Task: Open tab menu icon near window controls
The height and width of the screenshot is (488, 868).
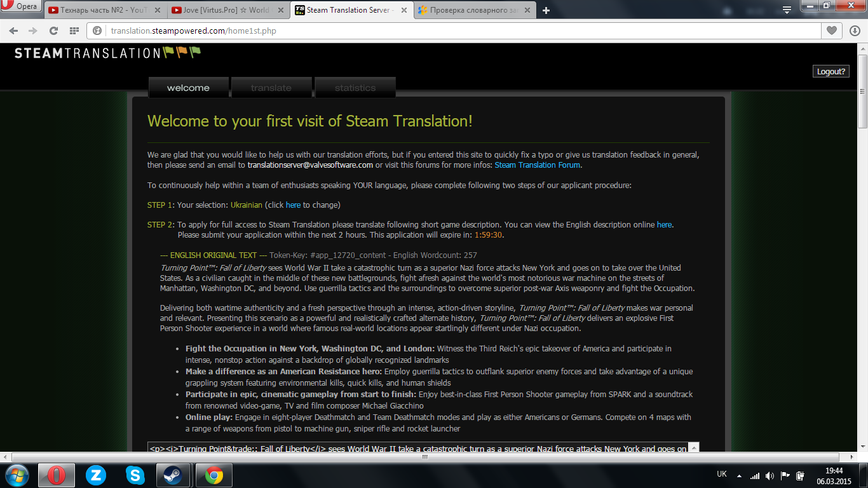Action: (x=787, y=9)
